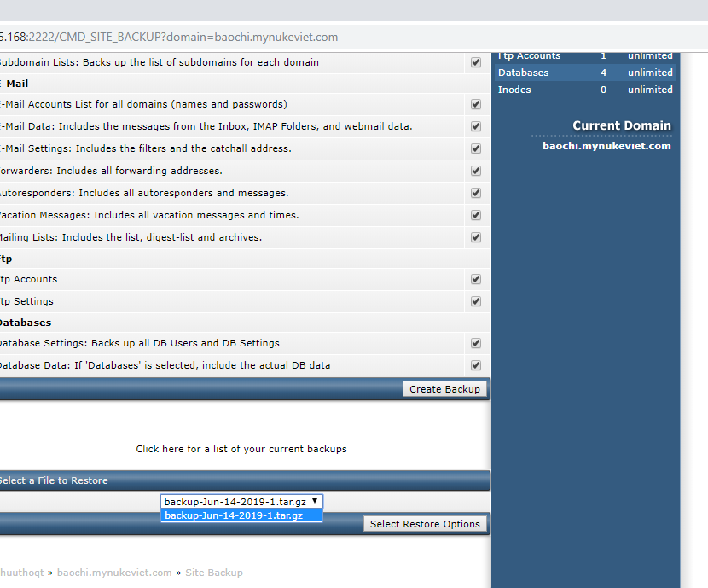Uncheck Database Data backup checkbox
Screen dimensions: 708x588
point(476,365)
